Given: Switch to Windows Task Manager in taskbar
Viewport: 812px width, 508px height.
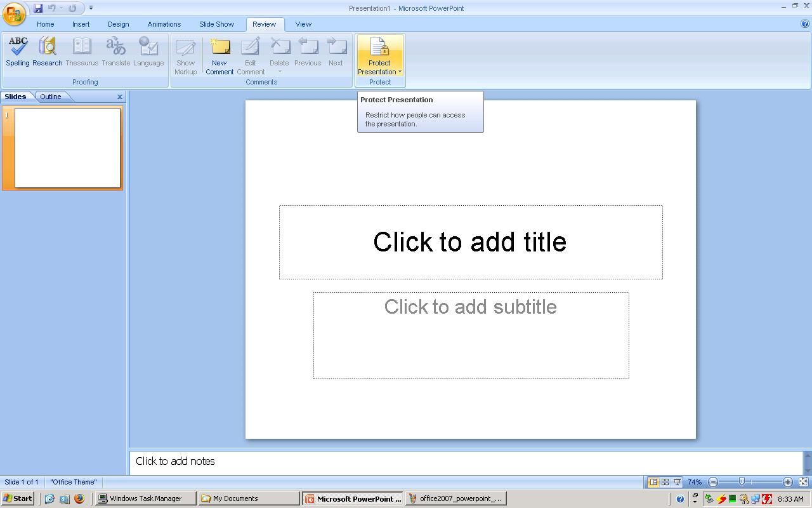Looking at the screenshot, I should click(145, 498).
